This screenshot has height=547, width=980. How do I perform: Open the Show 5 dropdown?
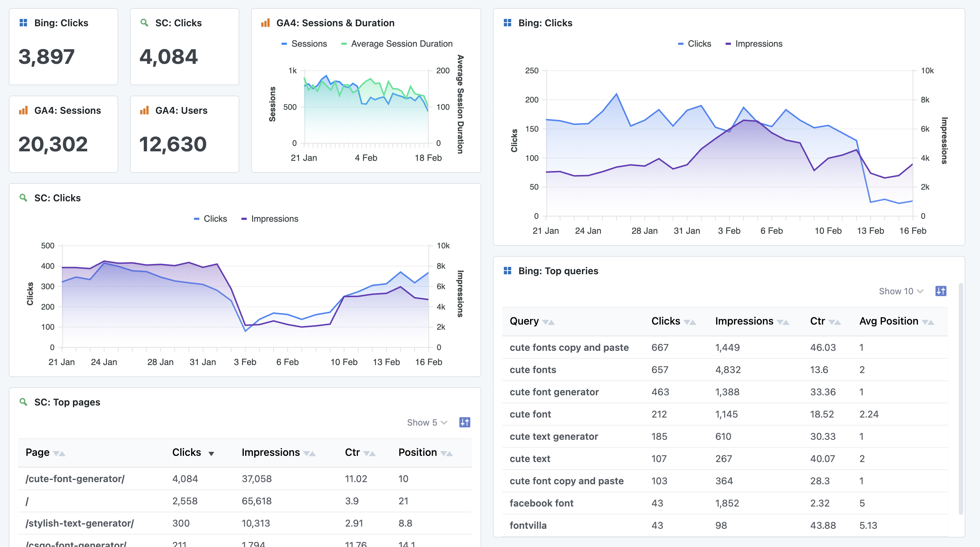click(427, 422)
